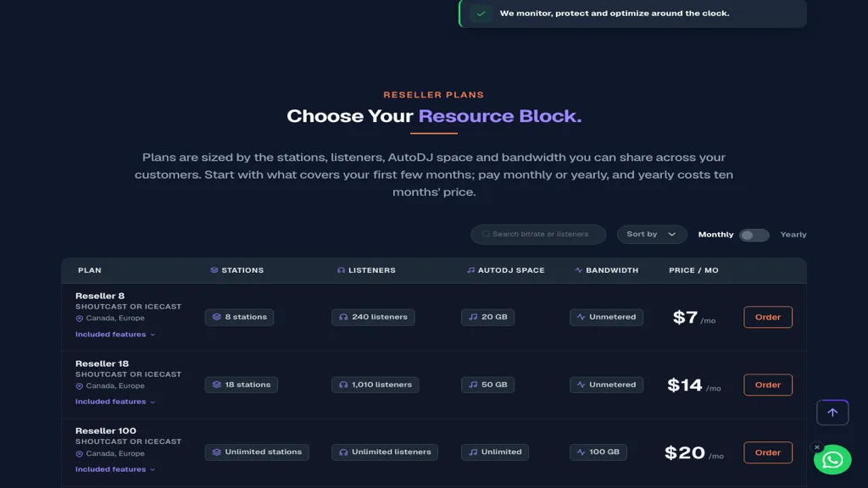Click green checkmark icon in monitoring notice
This screenshot has width=868, height=488.
click(481, 14)
